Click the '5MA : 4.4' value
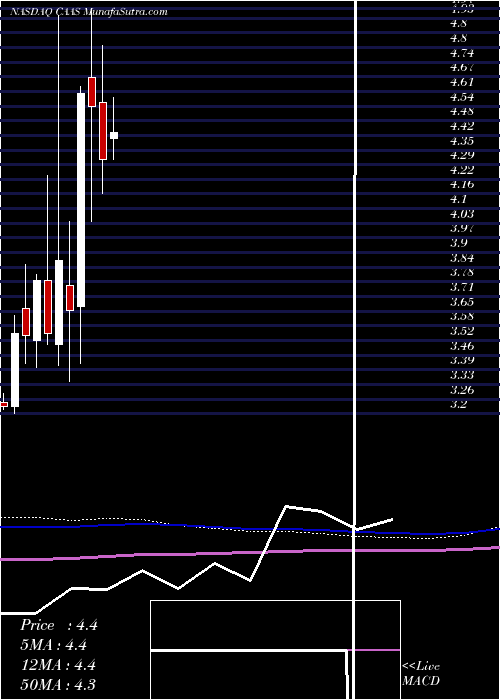The image size is (500, 700). pyautogui.click(x=54, y=645)
